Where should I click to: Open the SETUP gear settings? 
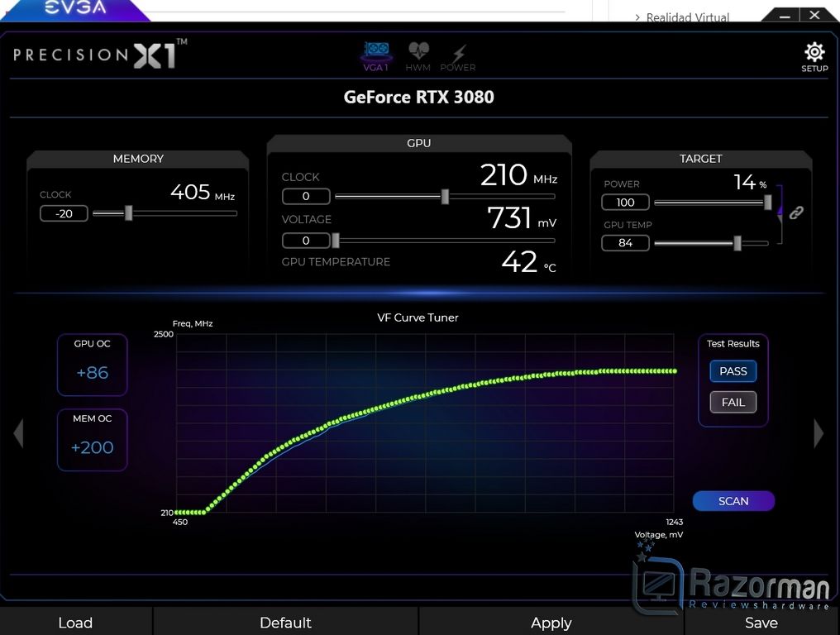click(814, 57)
